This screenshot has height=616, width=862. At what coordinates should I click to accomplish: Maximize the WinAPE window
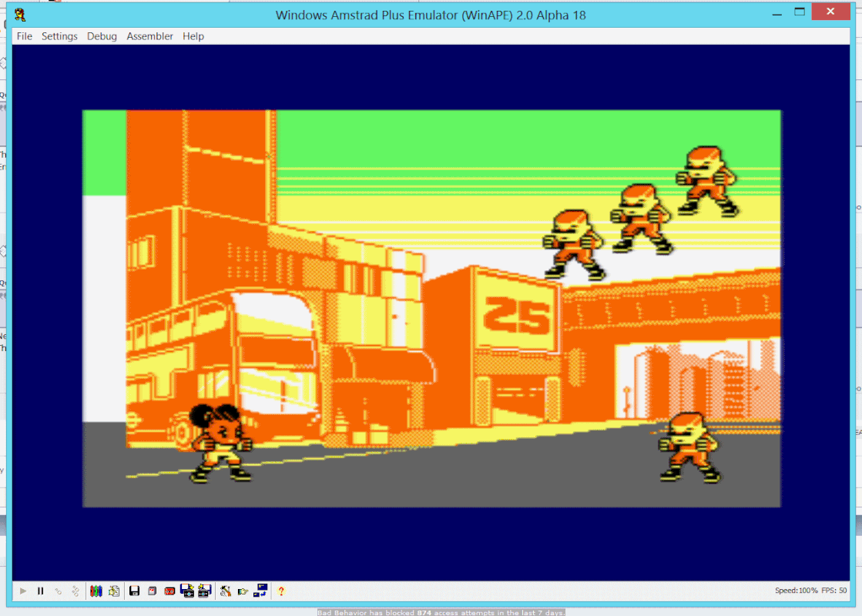[800, 12]
